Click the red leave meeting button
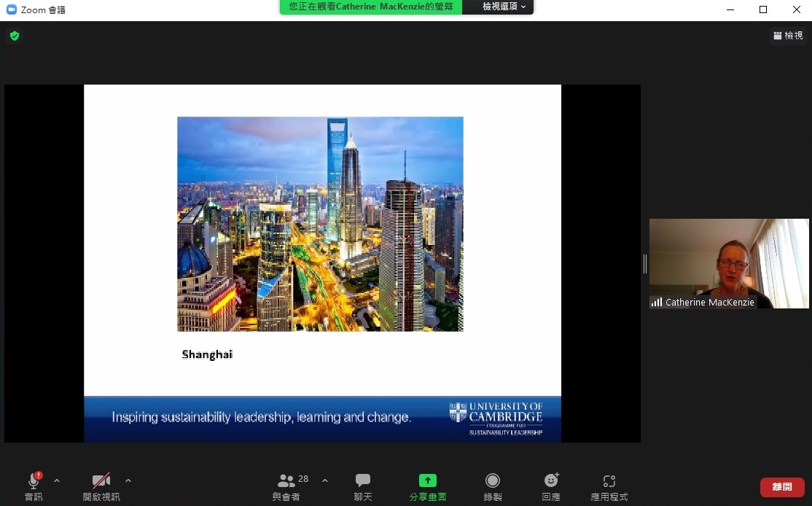Viewport: 812px width, 506px height. pos(781,487)
